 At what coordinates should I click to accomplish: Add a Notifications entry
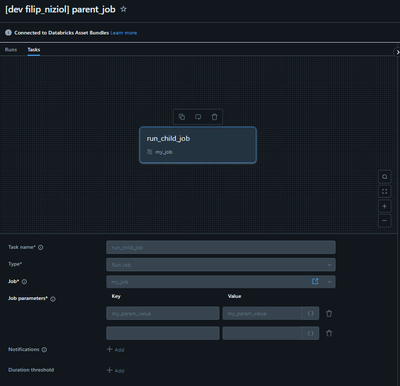click(115, 349)
